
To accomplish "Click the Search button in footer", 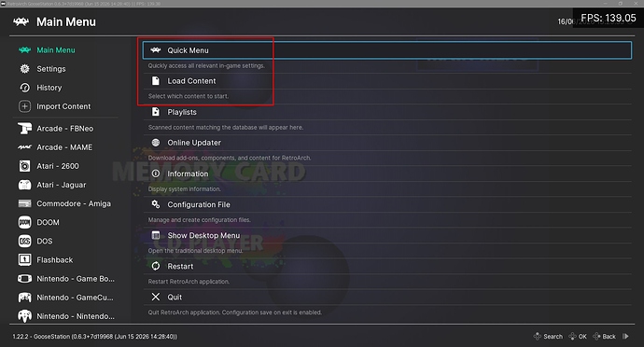I will pos(548,337).
